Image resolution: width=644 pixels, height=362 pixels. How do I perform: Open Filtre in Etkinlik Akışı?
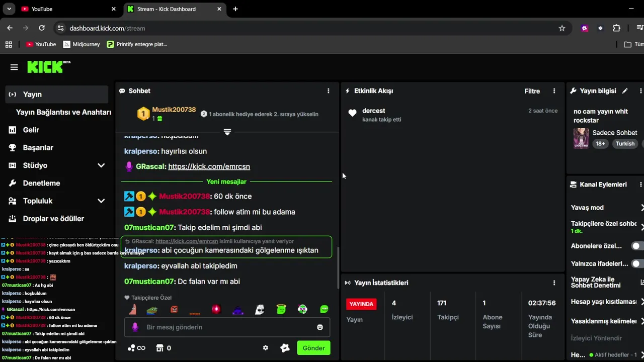532,91
